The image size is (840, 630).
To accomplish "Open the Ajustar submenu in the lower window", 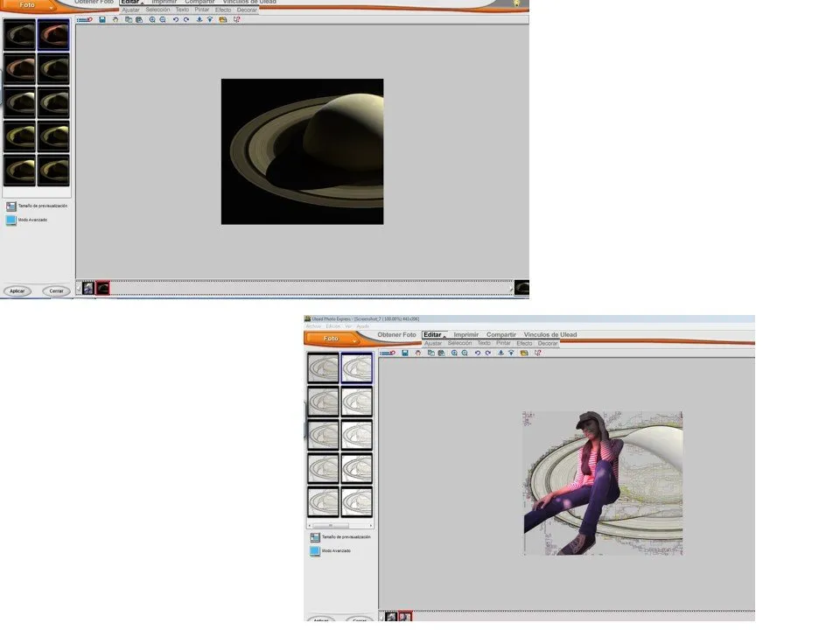I will [433, 343].
